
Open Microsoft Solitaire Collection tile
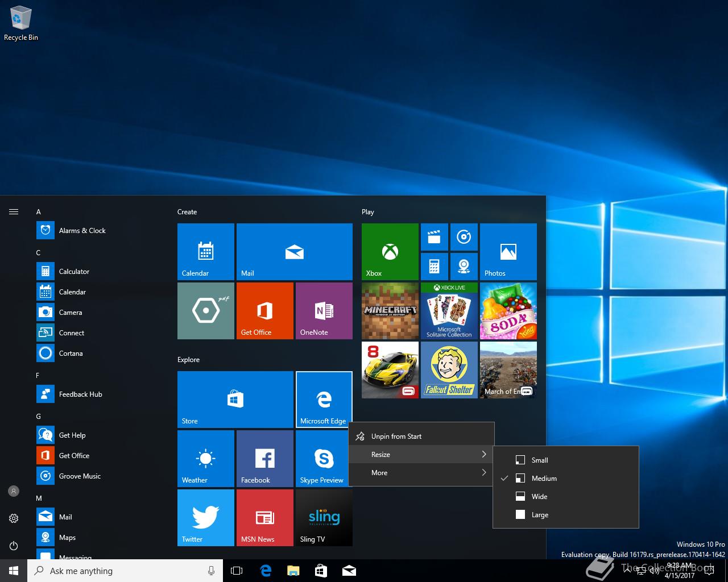[449, 311]
